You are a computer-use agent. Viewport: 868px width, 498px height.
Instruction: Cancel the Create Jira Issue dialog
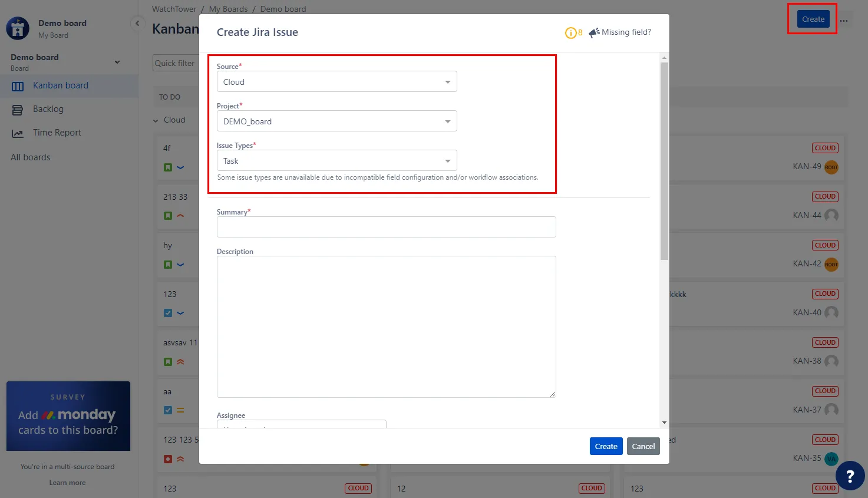point(643,446)
